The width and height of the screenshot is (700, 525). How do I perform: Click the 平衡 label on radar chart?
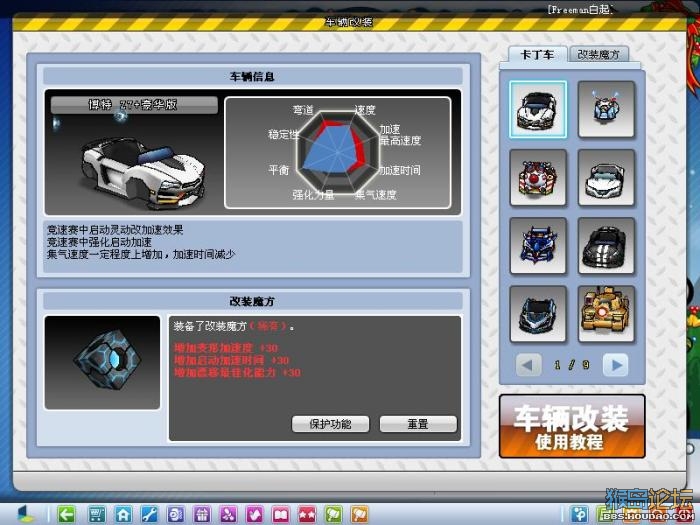click(279, 170)
